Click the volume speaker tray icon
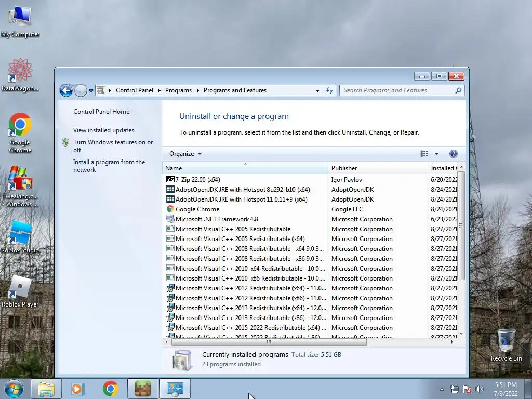 (480, 389)
